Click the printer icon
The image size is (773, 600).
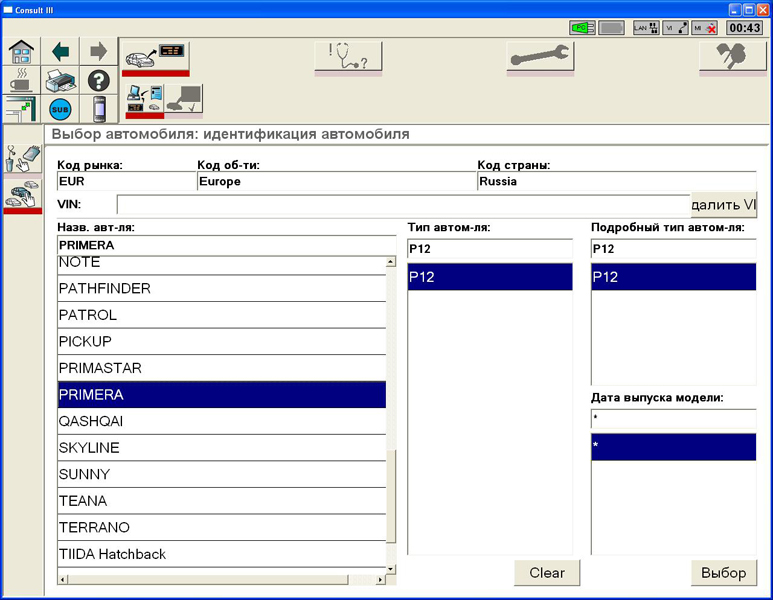click(60, 80)
